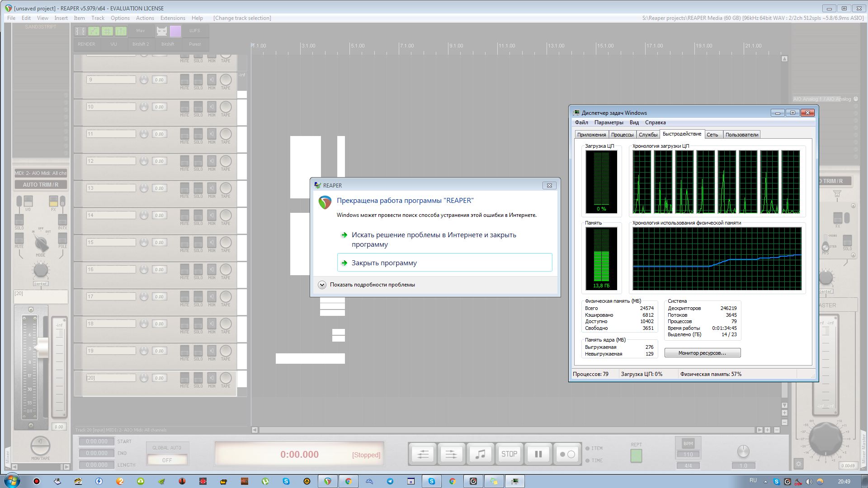Toggle MON speaker on track 18
This screenshot has width=868, height=488.
click(212, 324)
